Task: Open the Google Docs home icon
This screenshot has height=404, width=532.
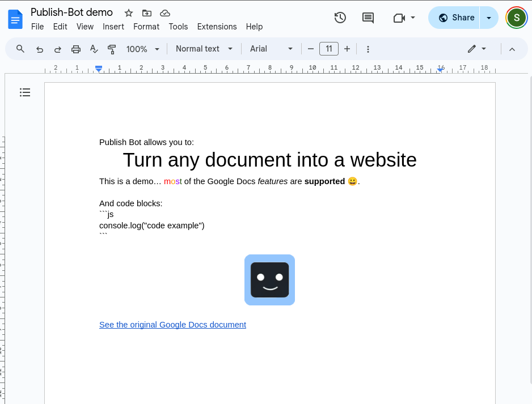Action: [x=15, y=20]
